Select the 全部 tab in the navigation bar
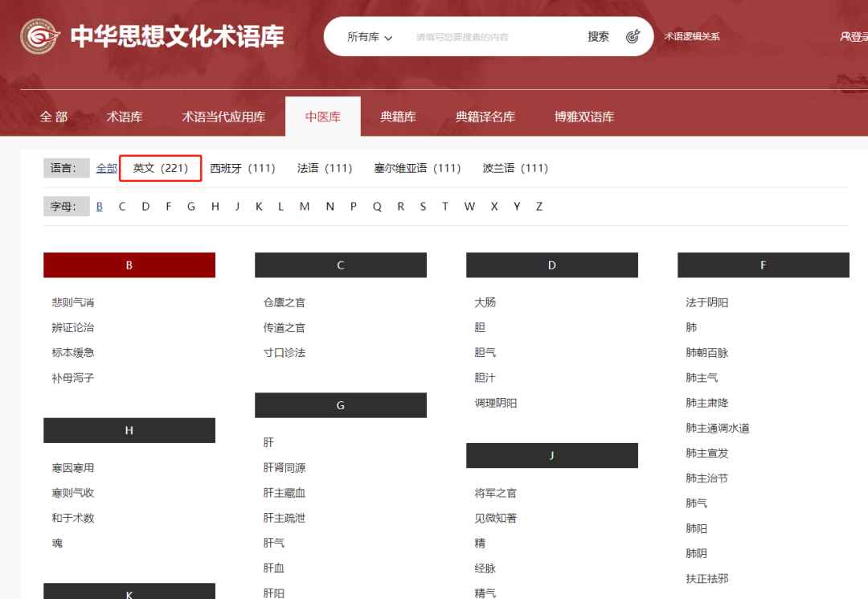 pos(54,116)
